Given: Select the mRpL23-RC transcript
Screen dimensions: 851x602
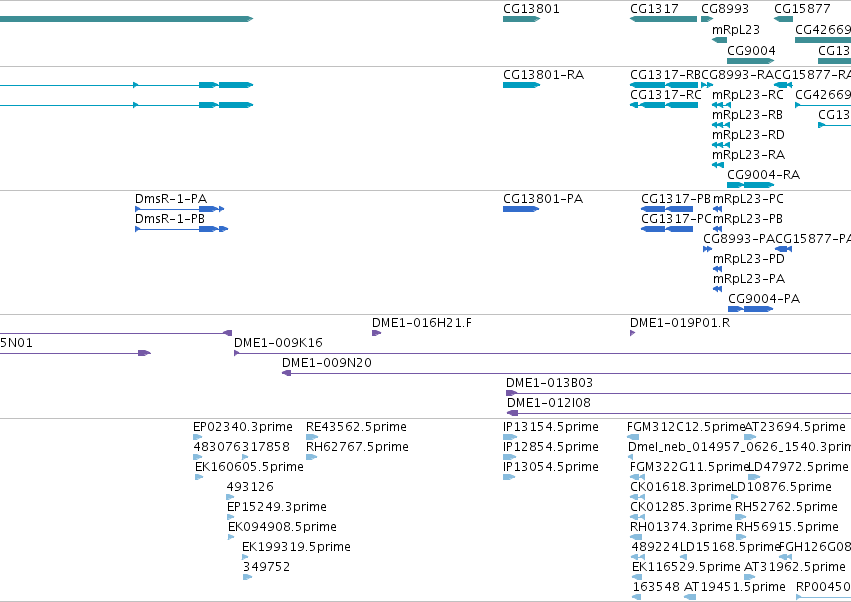Looking at the screenshot, I should tap(721, 105).
